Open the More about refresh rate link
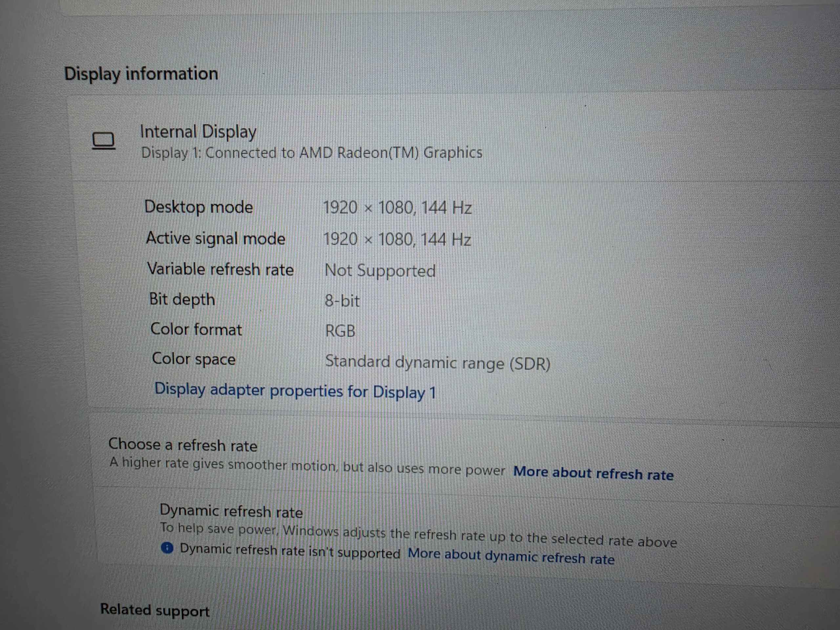The height and width of the screenshot is (630, 840). (x=593, y=473)
